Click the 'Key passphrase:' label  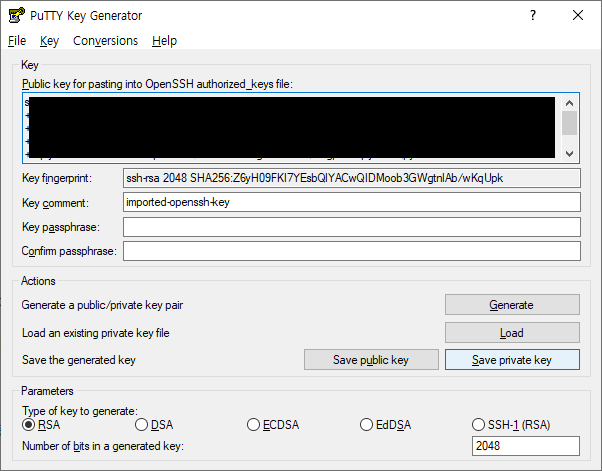click(x=61, y=227)
